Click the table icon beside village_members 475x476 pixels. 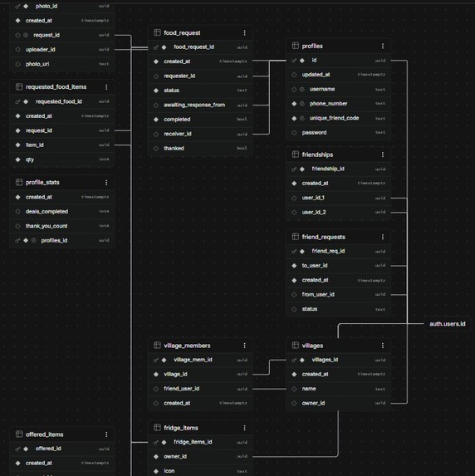tap(157, 345)
